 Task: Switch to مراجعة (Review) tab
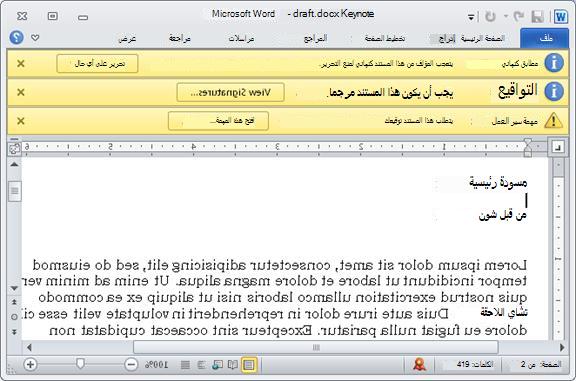[x=180, y=38]
